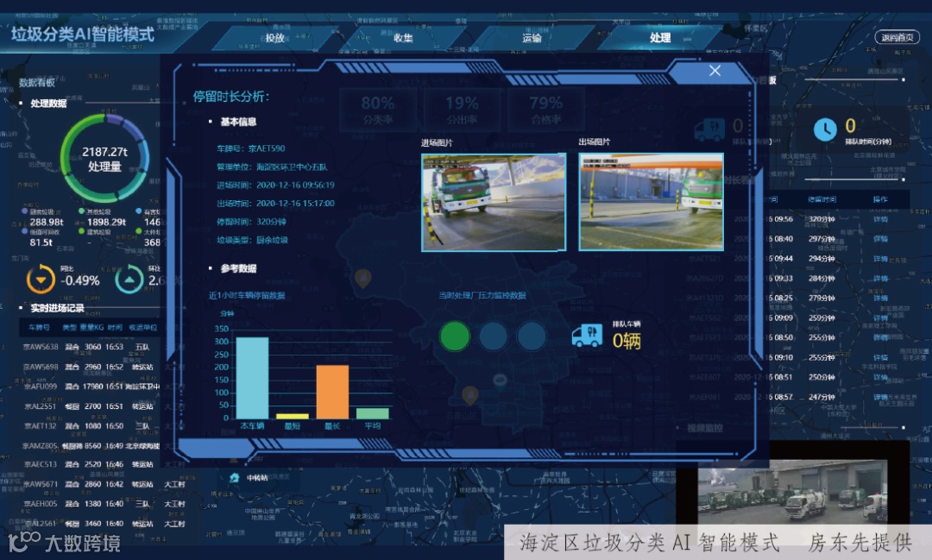Open 详情 for the 279分钟 row
This screenshot has width=932, height=560.
[x=880, y=298]
